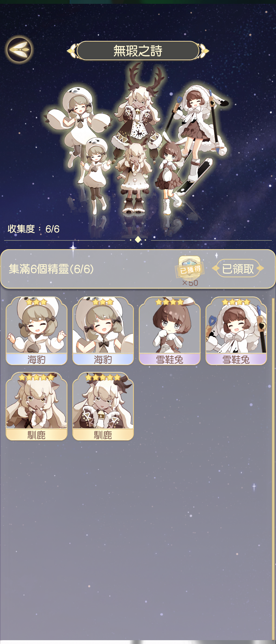
Task: Click the 已領取 claimed reward button
Action: point(238,269)
